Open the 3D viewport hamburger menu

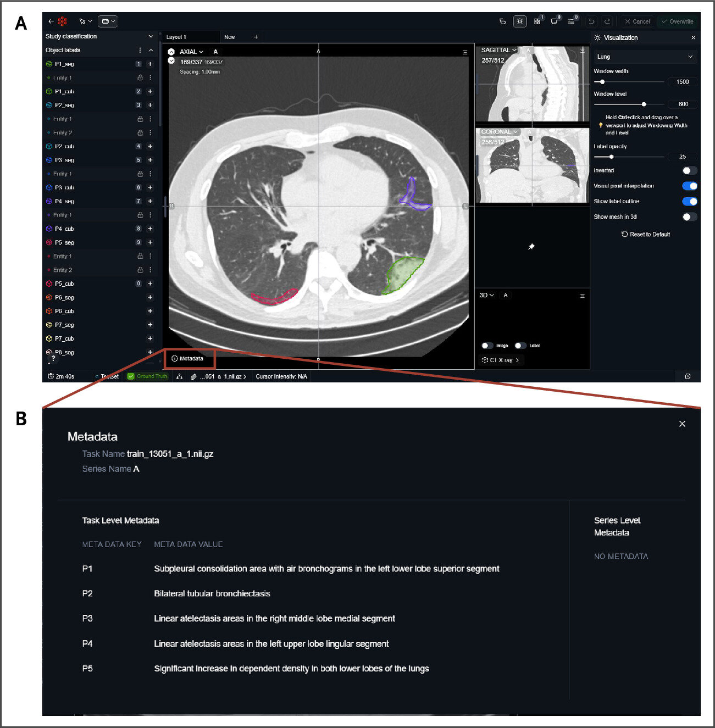(x=583, y=296)
